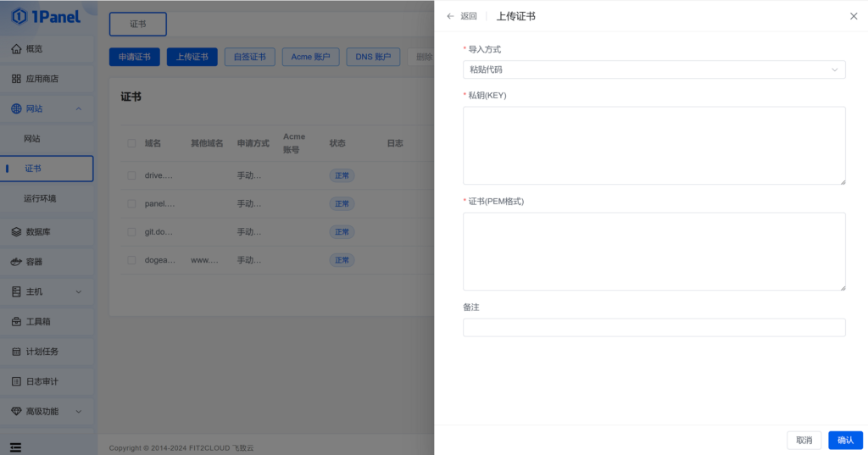Check the box for the panel... row
868x455 pixels.
point(131,203)
